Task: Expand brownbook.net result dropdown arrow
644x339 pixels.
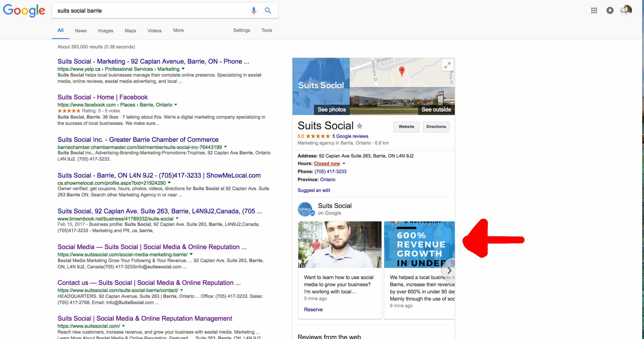Action: 177,219
